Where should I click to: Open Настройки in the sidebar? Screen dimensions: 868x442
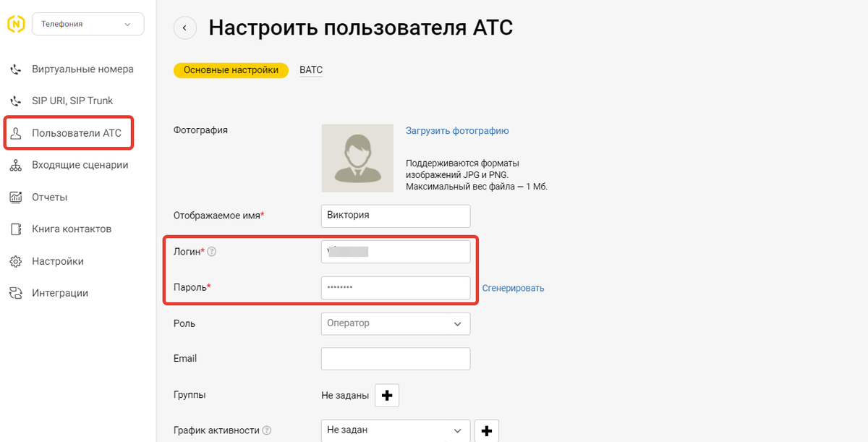pyautogui.click(x=58, y=261)
